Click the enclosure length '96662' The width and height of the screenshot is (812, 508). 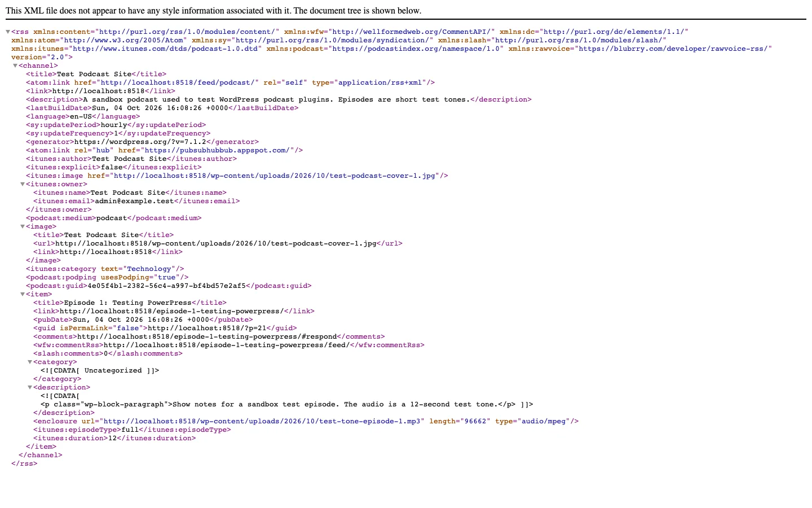pos(475,421)
